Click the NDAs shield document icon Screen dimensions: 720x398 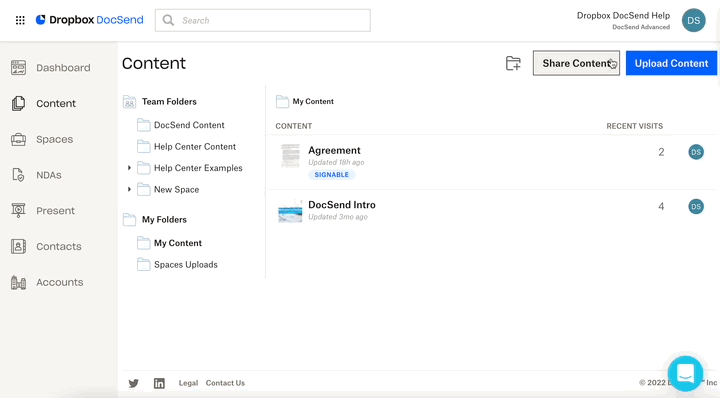(x=18, y=175)
